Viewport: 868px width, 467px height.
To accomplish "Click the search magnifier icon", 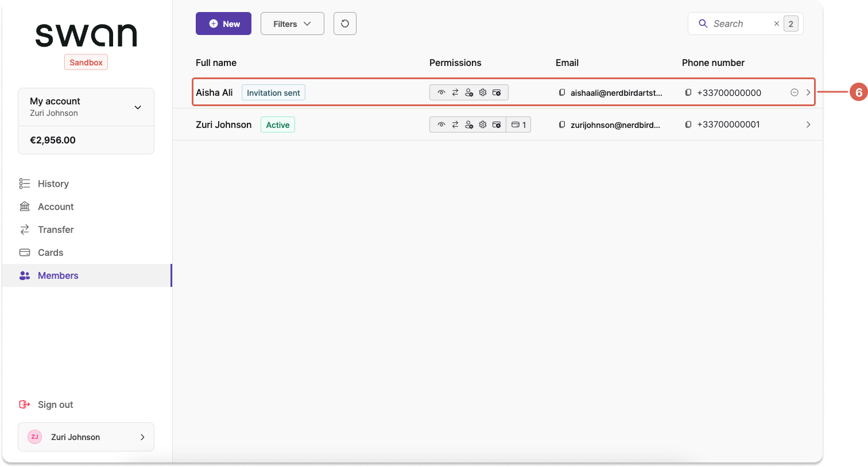I will tap(703, 24).
